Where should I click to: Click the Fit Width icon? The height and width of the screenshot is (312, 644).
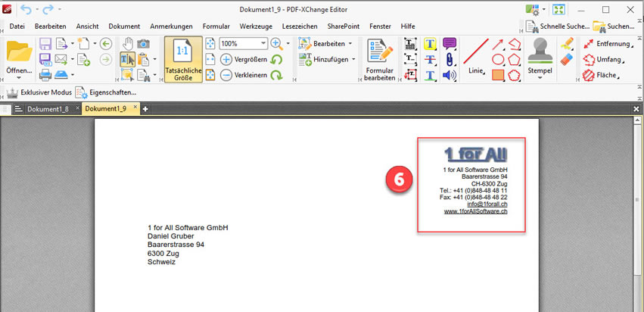pos(210,60)
